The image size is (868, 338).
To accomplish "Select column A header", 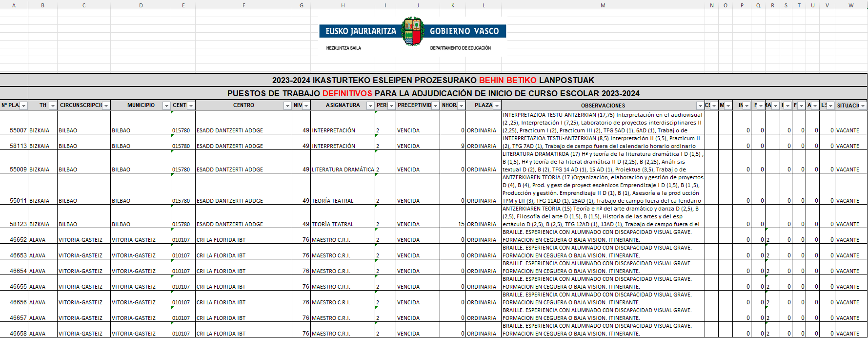I will pyautogui.click(x=14, y=5).
